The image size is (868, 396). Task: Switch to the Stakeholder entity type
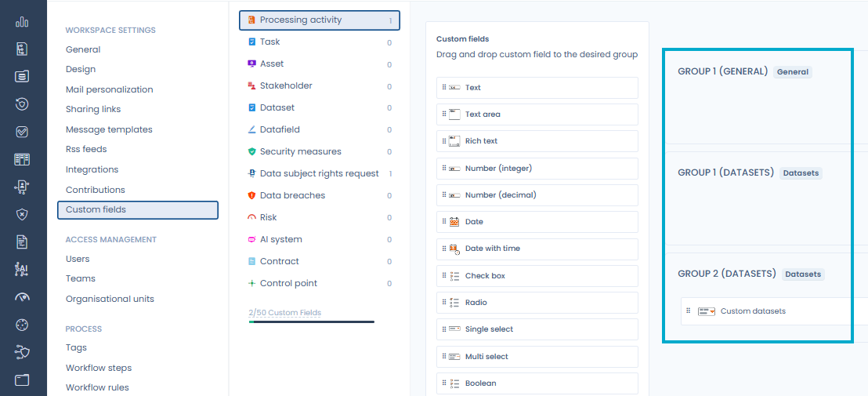(x=320, y=85)
